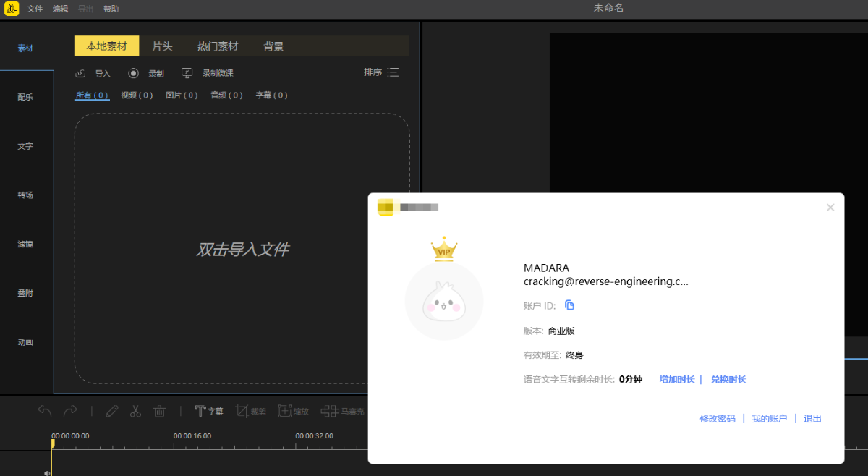Click the MADARA username text
Screen dimensions: 868x476
(546, 268)
